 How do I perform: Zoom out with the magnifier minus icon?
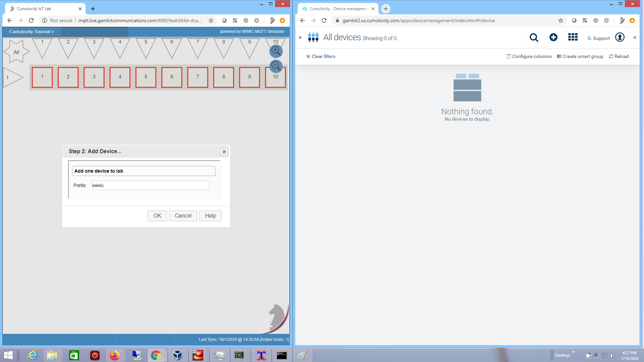[276, 66]
